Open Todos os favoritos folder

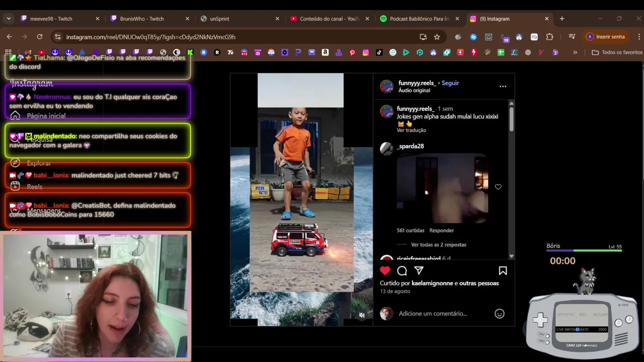(617, 52)
